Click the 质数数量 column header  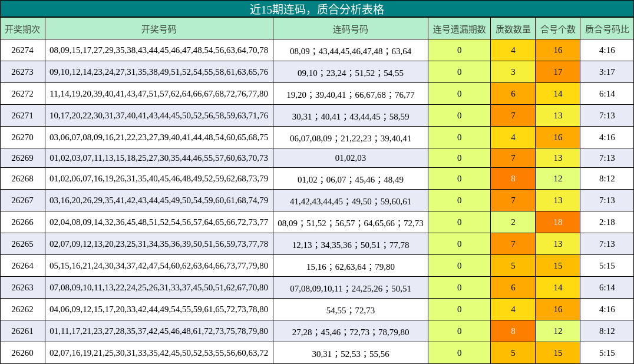pyautogui.click(x=513, y=29)
